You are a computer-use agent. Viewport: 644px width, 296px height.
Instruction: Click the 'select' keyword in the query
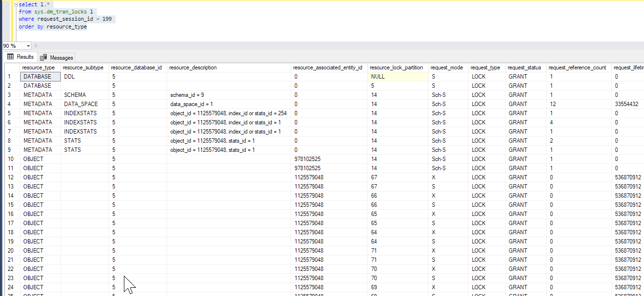28,4
